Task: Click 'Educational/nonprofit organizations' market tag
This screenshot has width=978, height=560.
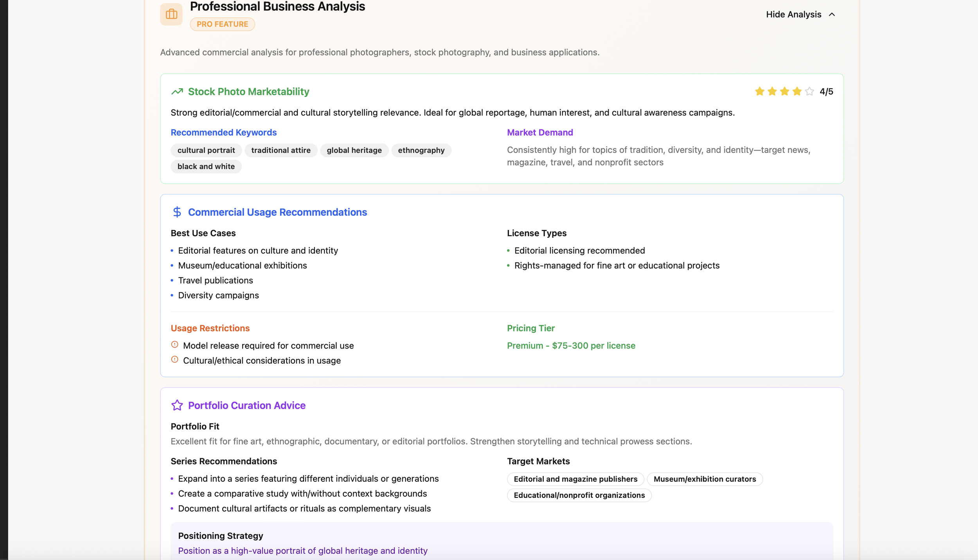Action: [579, 495]
